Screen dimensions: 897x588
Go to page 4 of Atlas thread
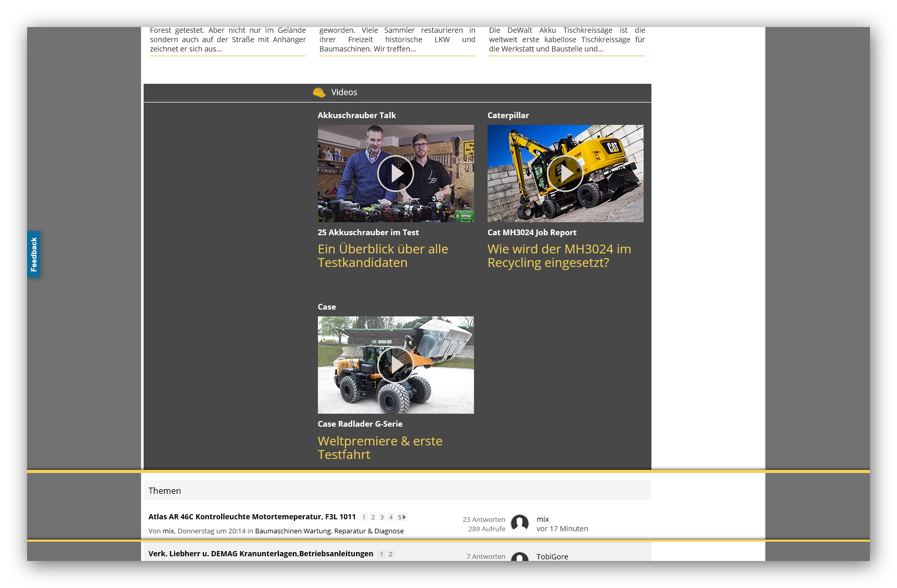click(391, 517)
